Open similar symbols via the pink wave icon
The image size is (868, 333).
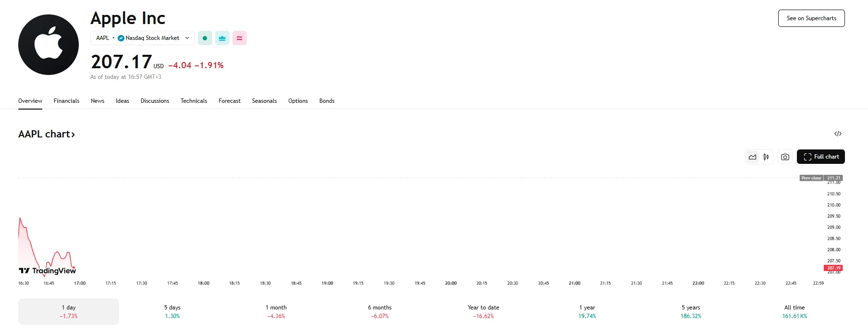pyautogui.click(x=239, y=38)
